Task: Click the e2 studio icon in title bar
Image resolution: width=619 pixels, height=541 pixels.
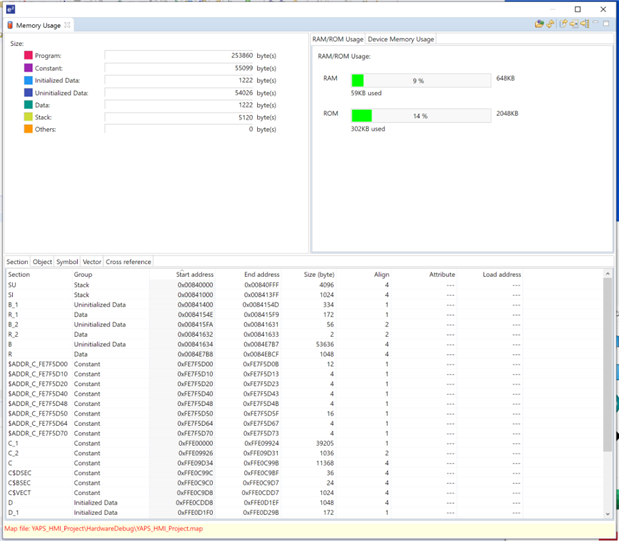Action: tap(10, 8)
